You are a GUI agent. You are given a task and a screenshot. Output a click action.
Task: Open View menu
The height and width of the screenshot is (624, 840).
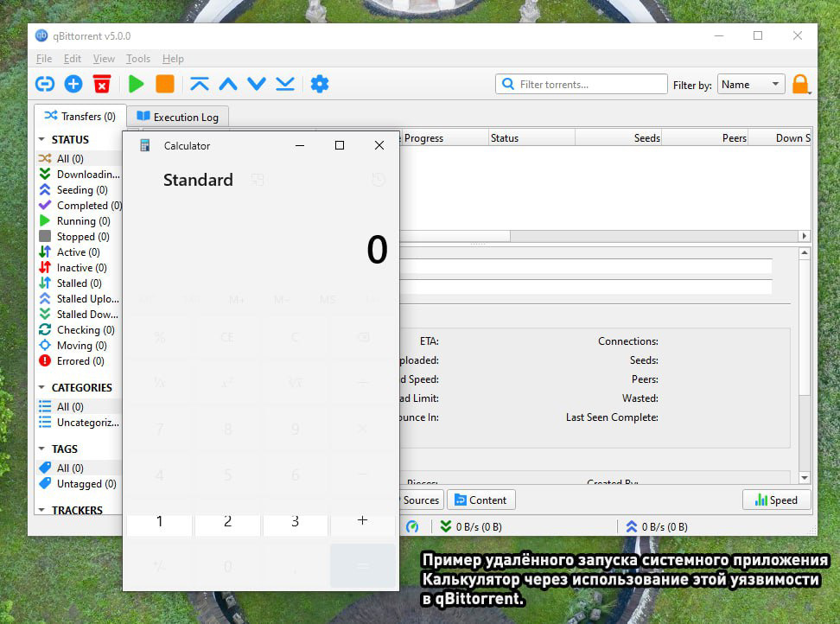pyautogui.click(x=104, y=59)
